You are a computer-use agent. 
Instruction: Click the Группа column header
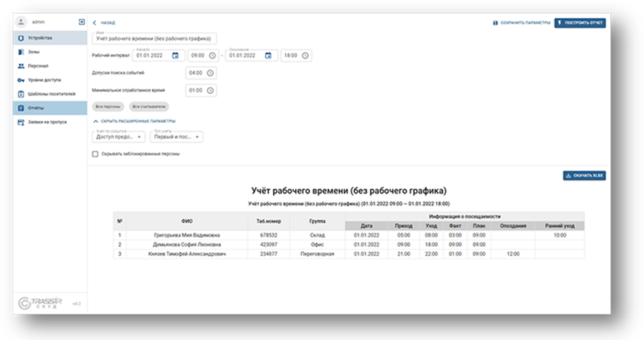(x=318, y=221)
